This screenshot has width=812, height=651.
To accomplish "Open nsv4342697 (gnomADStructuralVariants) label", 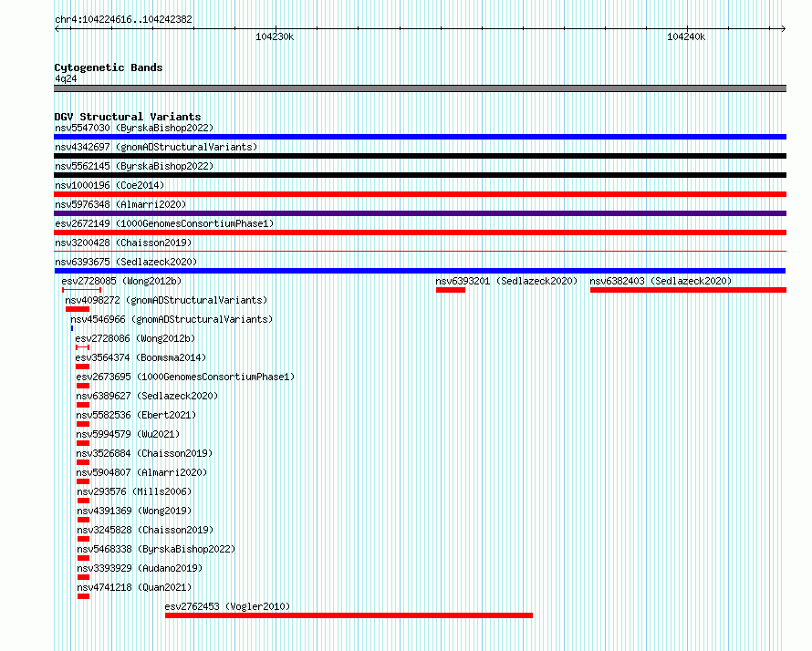I will coord(156,147).
